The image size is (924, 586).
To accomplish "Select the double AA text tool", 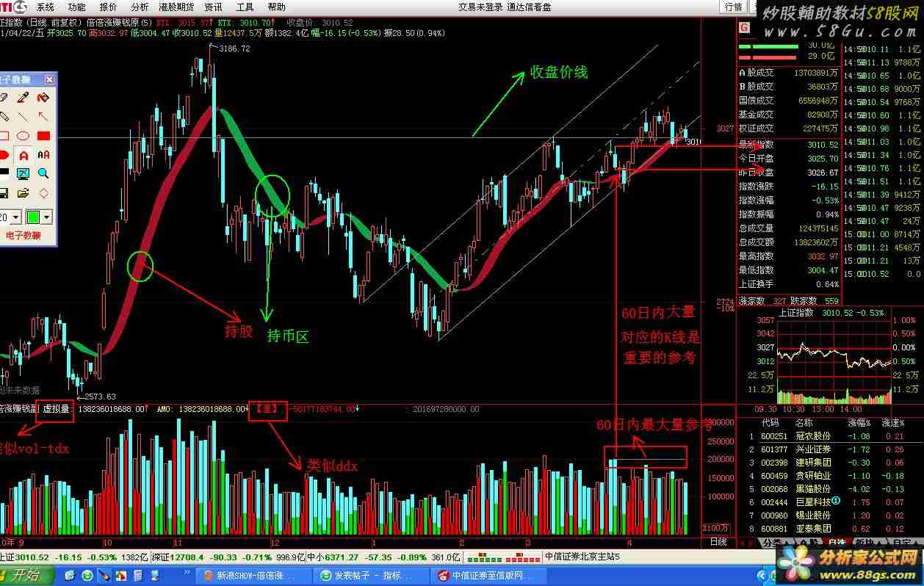I will 43,155.
